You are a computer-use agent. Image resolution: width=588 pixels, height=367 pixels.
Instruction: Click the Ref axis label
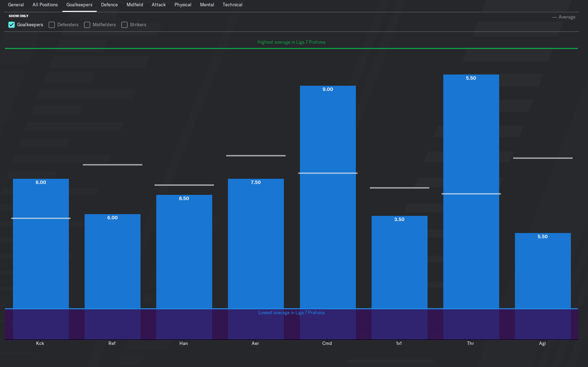click(112, 344)
